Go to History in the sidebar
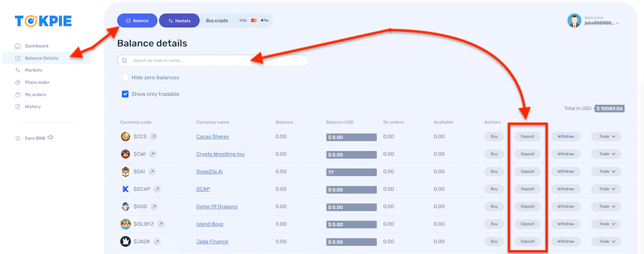Viewport: 644px width, 254px height. 33,106
